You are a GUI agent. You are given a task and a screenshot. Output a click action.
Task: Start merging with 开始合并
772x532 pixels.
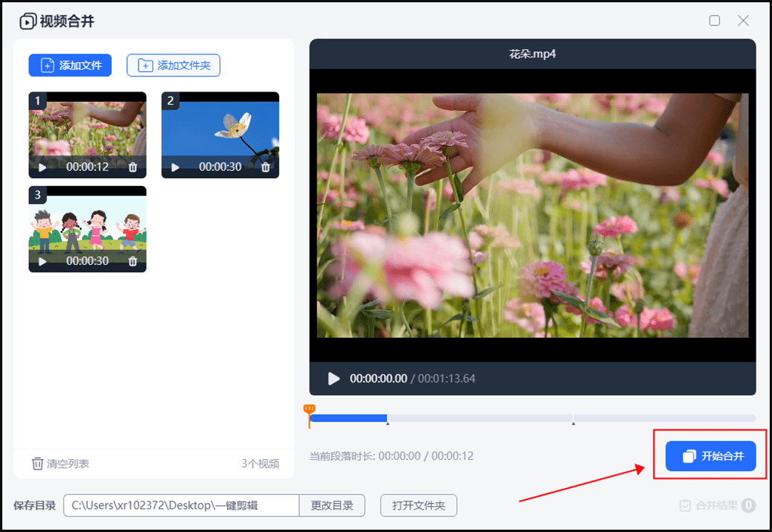[710, 455]
